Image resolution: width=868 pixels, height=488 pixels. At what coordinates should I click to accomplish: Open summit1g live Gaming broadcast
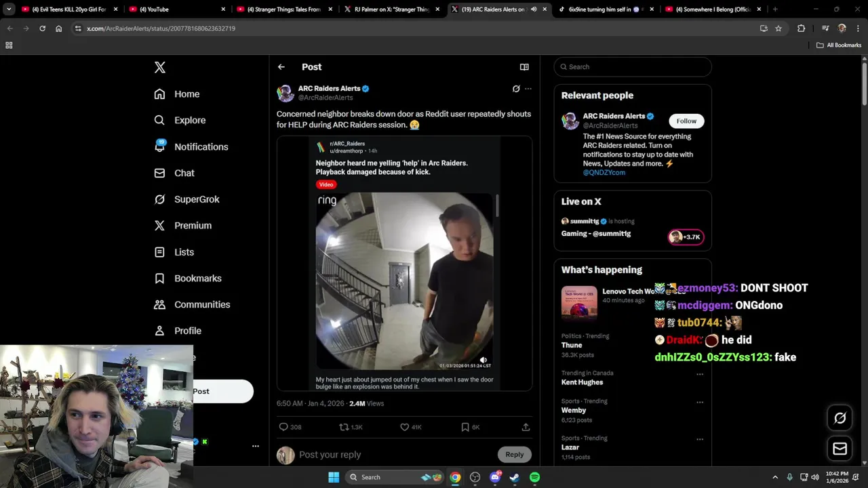[x=596, y=234]
